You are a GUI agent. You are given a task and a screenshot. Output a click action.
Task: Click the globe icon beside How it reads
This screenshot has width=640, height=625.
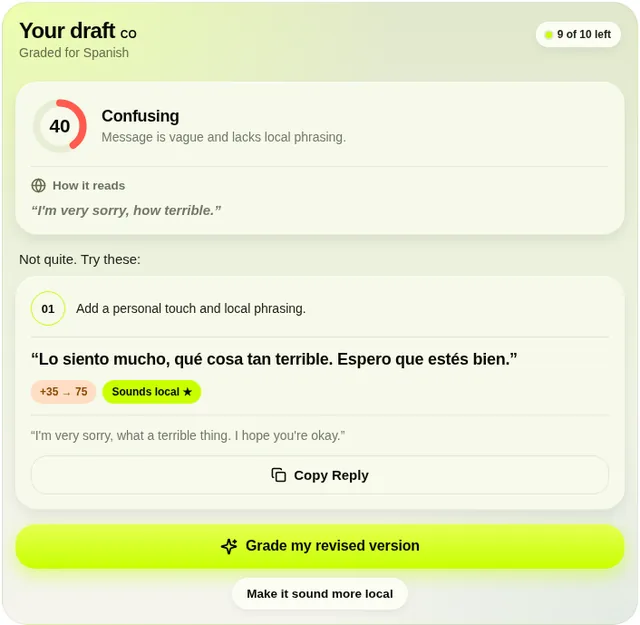pos(38,185)
